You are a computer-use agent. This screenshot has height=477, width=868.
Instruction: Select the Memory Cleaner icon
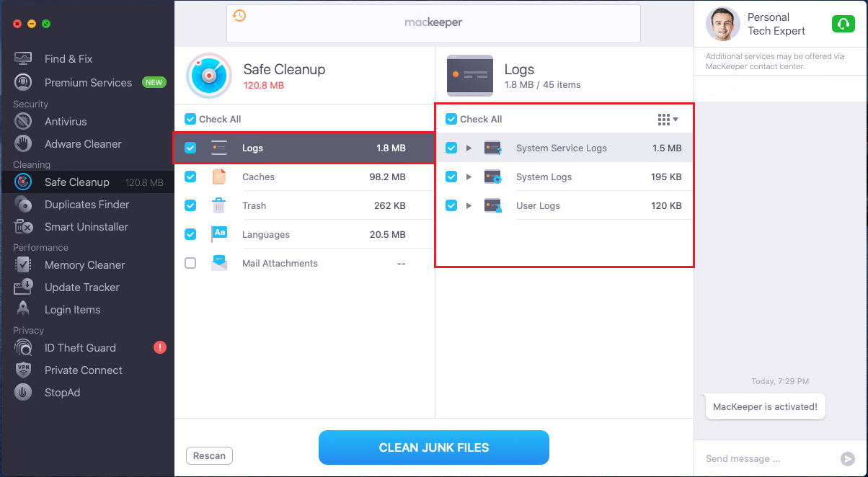pos(23,265)
